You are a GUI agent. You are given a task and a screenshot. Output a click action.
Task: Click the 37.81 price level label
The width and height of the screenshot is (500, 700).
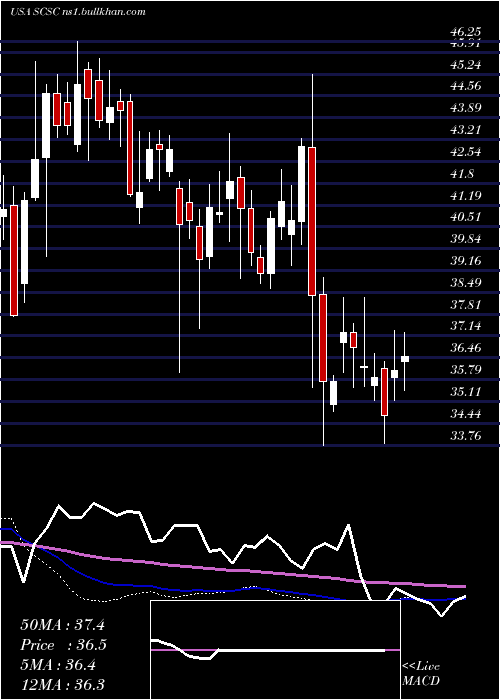[x=465, y=305]
